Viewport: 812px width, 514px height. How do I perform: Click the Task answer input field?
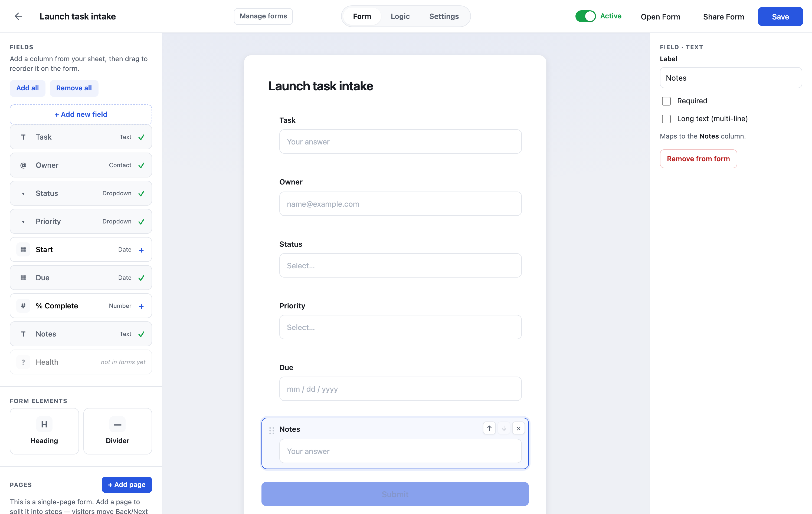400,141
